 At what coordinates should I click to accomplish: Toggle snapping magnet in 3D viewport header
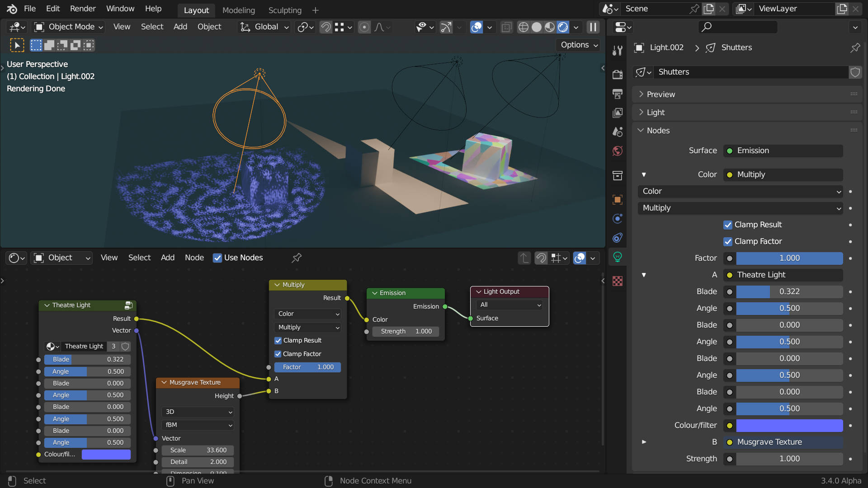pyautogui.click(x=325, y=27)
